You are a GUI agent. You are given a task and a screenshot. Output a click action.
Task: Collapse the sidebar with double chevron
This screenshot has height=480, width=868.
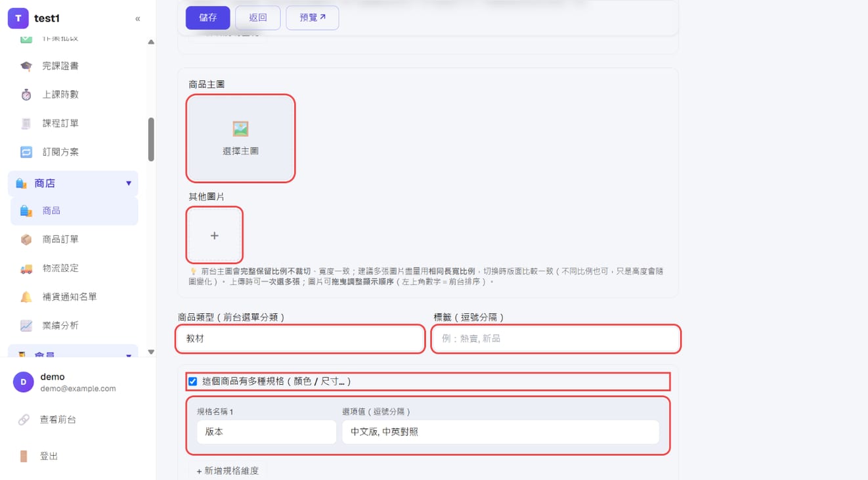tap(137, 18)
